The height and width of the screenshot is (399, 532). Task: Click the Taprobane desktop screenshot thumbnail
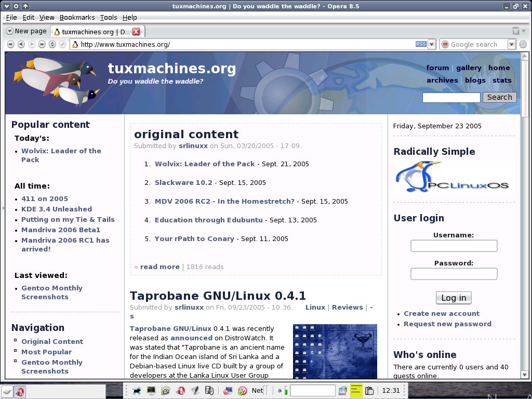point(335,352)
